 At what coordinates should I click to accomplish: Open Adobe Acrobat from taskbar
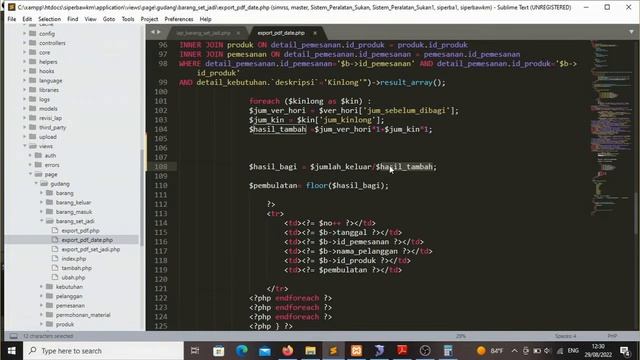click(402, 351)
